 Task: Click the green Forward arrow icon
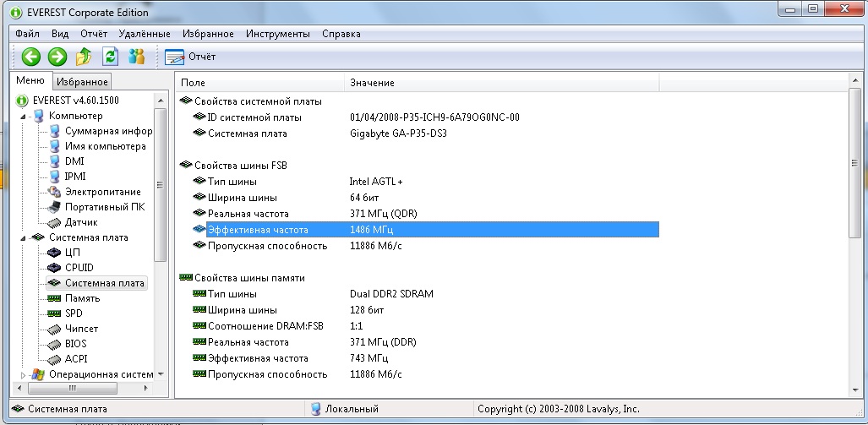tap(57, 57)
